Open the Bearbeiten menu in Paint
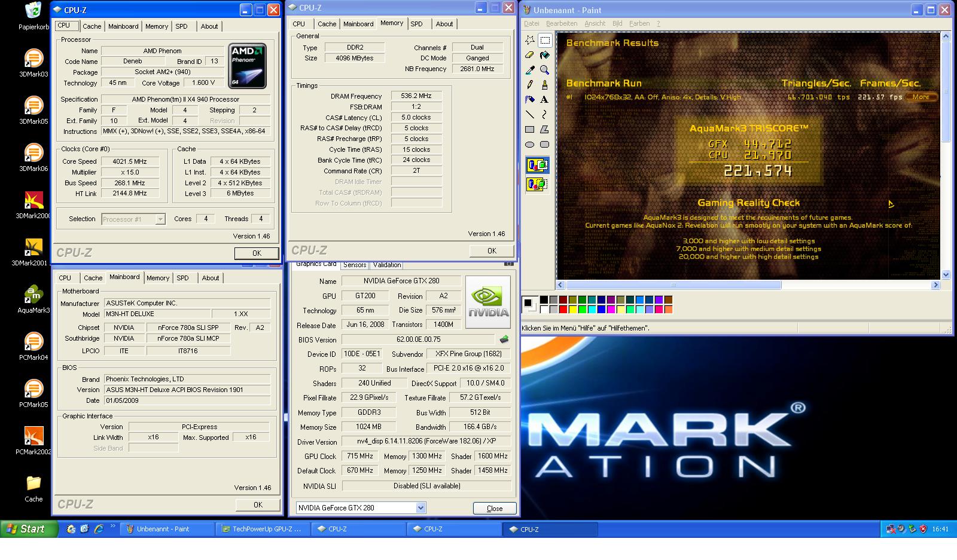Screen dimensions: 957x560 (562, 23)
